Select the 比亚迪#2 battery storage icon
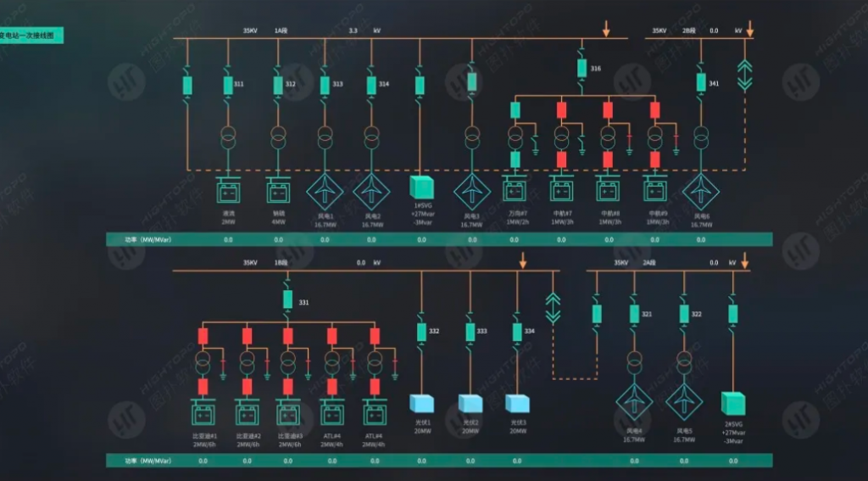The width and height of the screenshot is (868, 481). pos(247,412)
